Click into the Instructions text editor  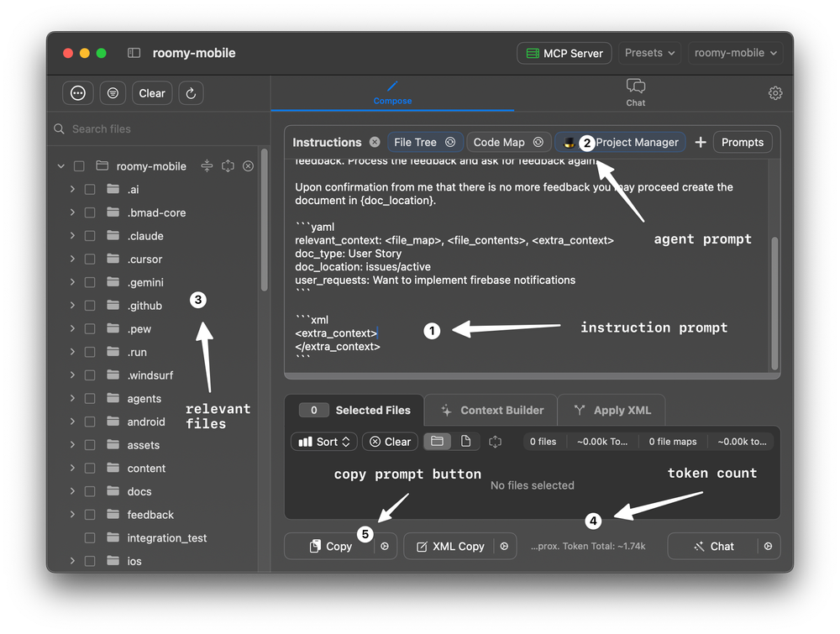point(528,265)
